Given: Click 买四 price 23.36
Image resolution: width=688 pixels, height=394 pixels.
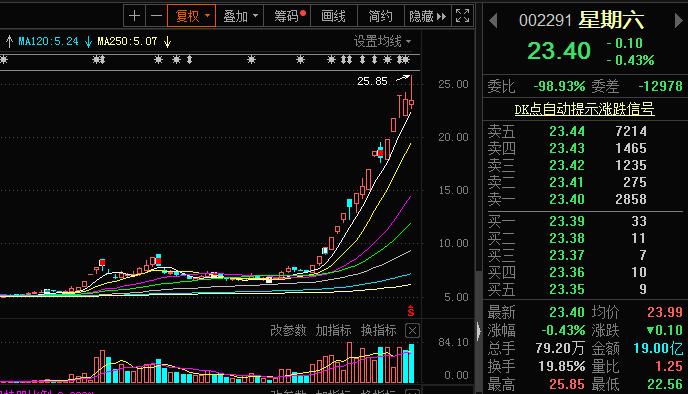Looking at the screenshot, I should (567, 272).
